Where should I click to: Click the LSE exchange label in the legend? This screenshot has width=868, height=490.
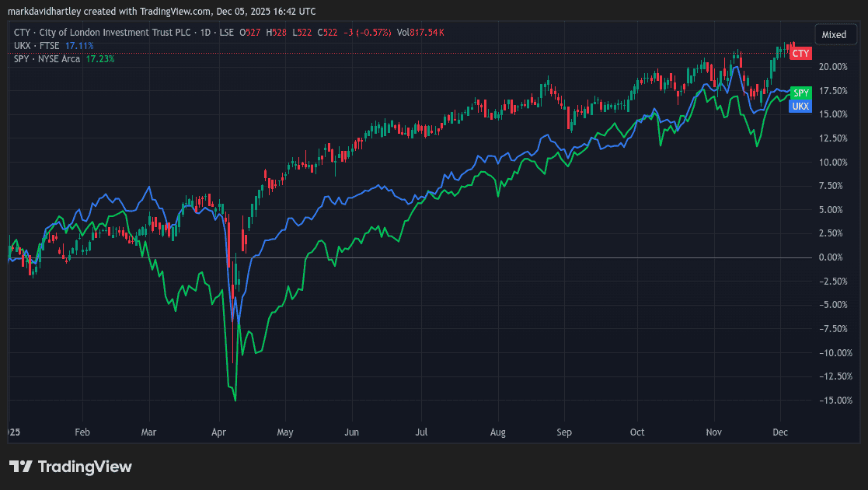228,33
